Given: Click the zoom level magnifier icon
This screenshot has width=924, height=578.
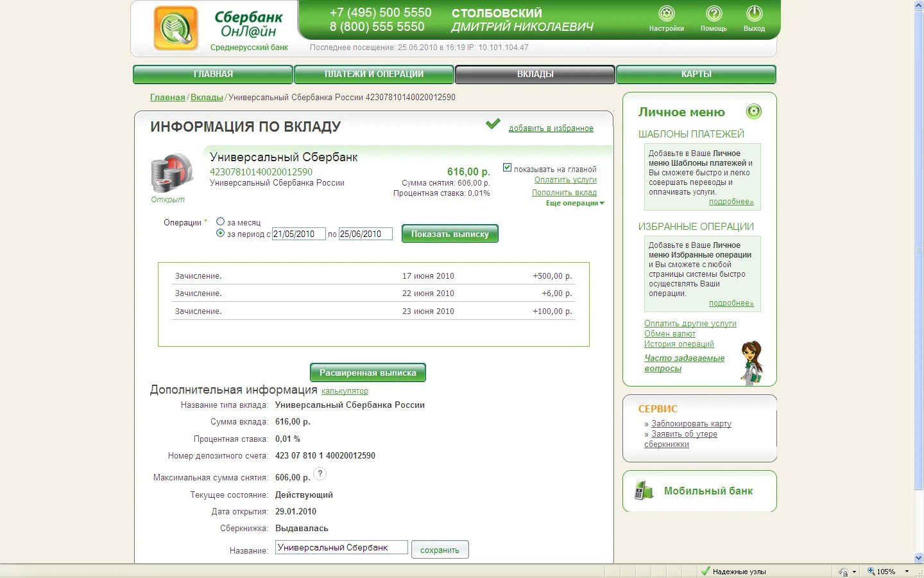Looking at the screenshot, I should pyautogui.click(x=871, y=571).
